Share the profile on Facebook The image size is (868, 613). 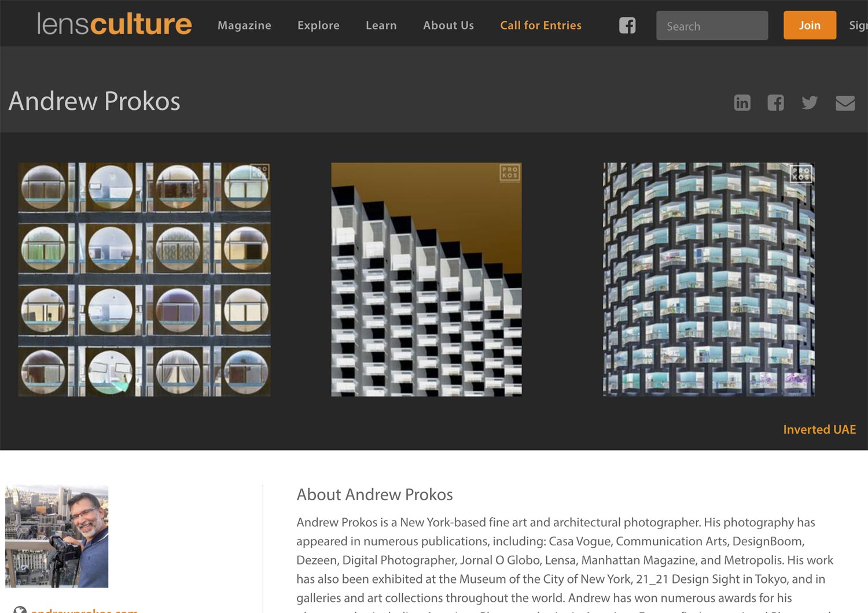pos(775,102)
